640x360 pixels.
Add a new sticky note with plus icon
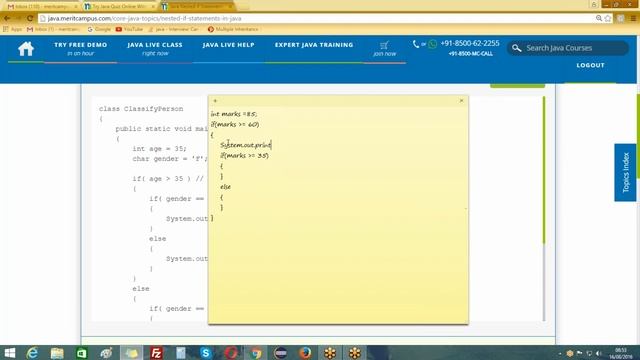215,101
